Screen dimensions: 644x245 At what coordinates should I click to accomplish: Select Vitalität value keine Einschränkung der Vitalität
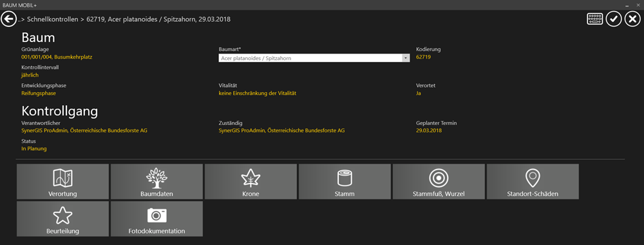point(258,93)
